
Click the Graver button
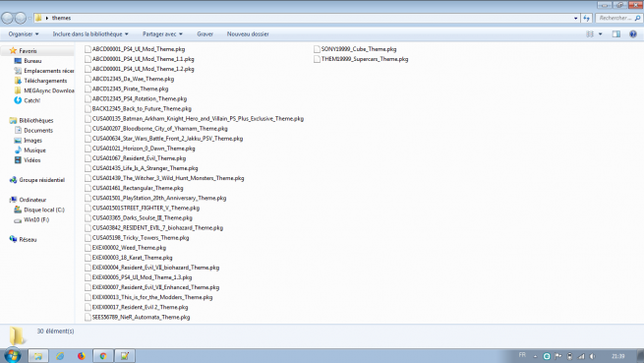[205, 34]
